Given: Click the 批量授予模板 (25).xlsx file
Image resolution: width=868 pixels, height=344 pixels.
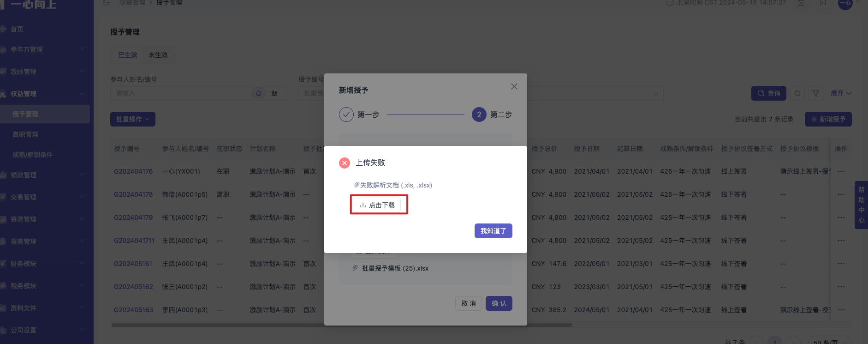Looking at the screenshot, I should point(395,268).
